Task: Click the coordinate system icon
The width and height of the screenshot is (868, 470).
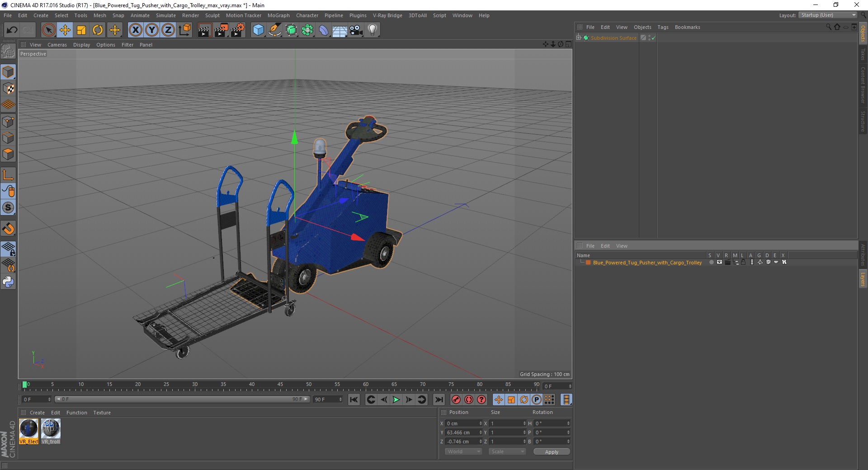Action: tap(184, 30)
